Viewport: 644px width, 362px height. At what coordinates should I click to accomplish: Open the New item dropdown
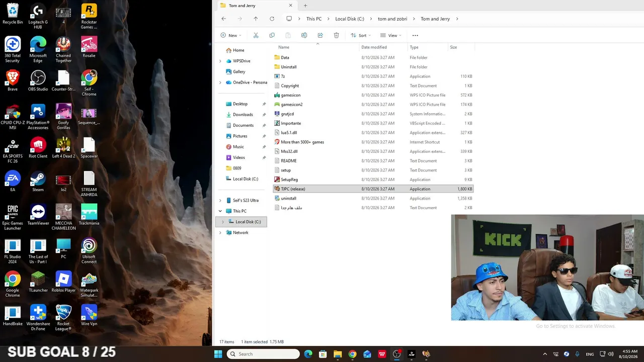coord(231,35)
